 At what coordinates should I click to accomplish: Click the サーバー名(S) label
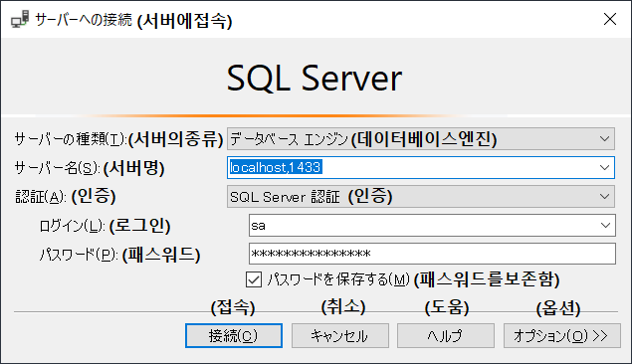pyautogui.click(x=58, y=168)
